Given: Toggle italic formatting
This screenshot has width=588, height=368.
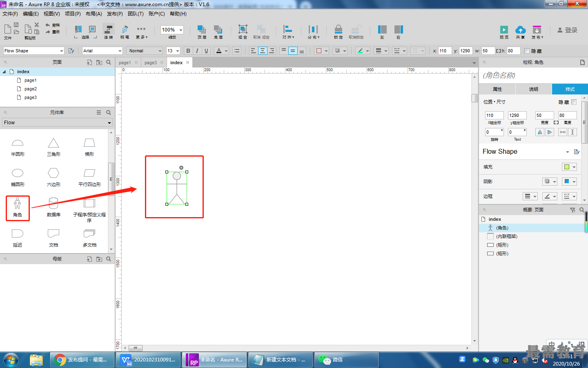Looking at the screenshot, I should tap(197, 51).
